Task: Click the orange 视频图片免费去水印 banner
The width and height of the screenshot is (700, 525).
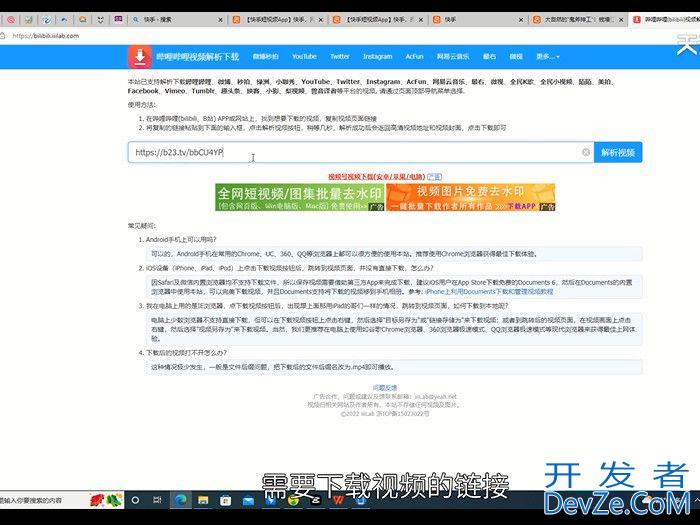Action: pos(471,197)
